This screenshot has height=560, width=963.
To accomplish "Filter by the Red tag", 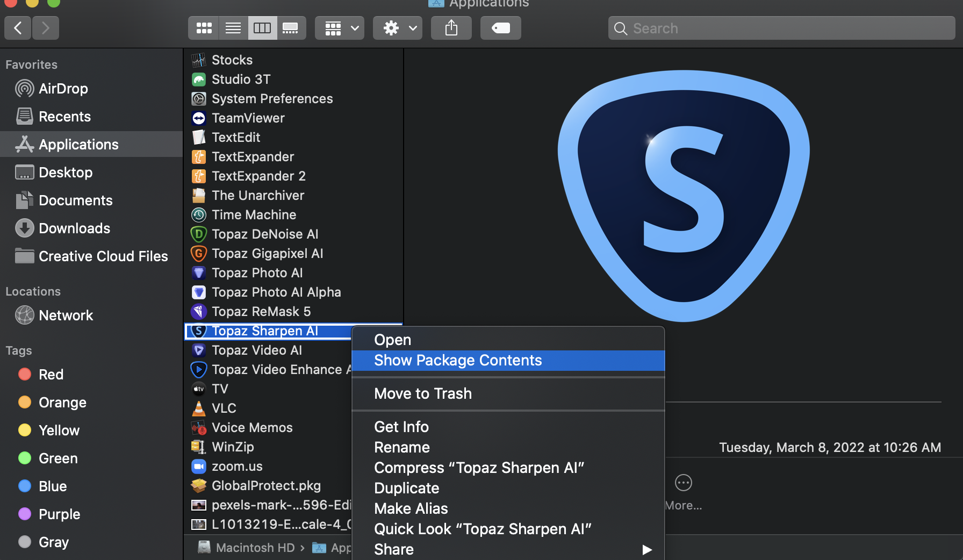I will [91, 375].
